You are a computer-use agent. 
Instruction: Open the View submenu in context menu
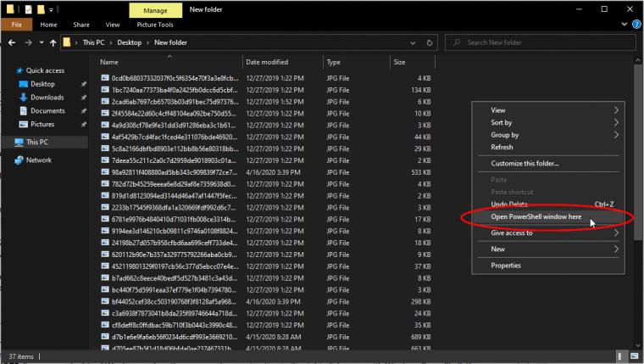[x=548, y=110]
